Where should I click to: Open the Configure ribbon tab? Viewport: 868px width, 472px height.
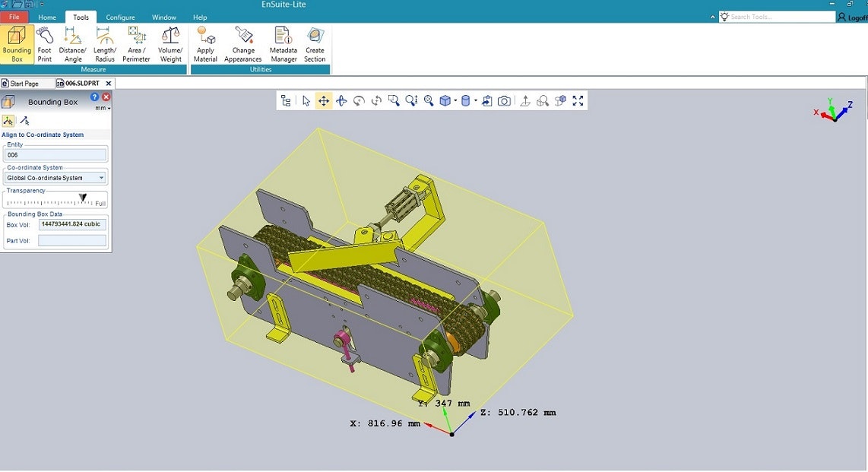(x=120, y=17)
